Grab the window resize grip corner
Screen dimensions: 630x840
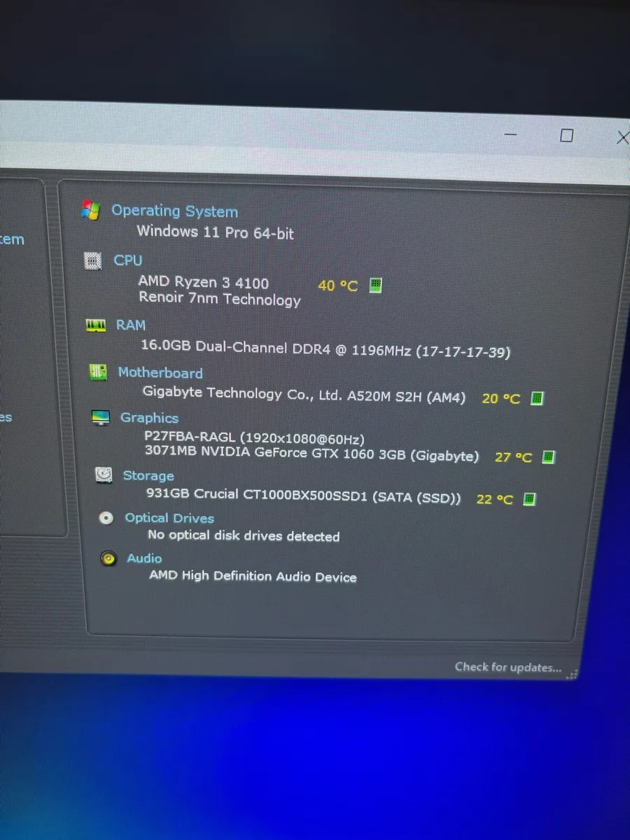coord(573,675)
